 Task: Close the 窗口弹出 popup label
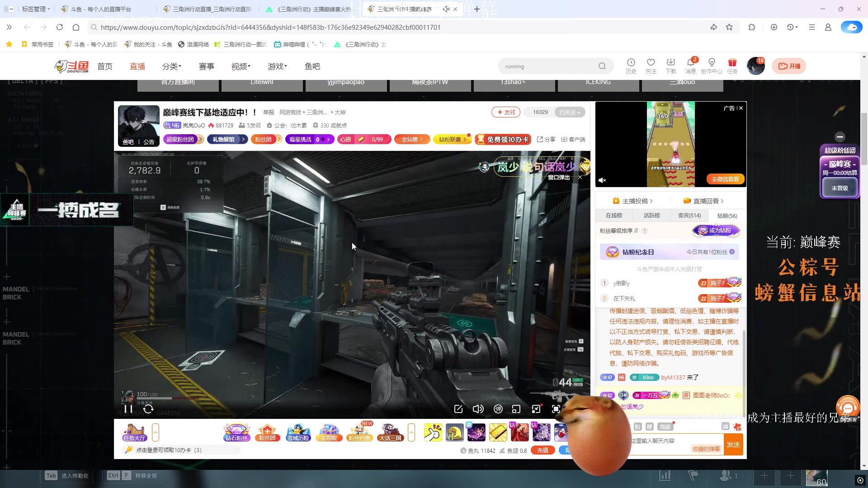[580, 178]
